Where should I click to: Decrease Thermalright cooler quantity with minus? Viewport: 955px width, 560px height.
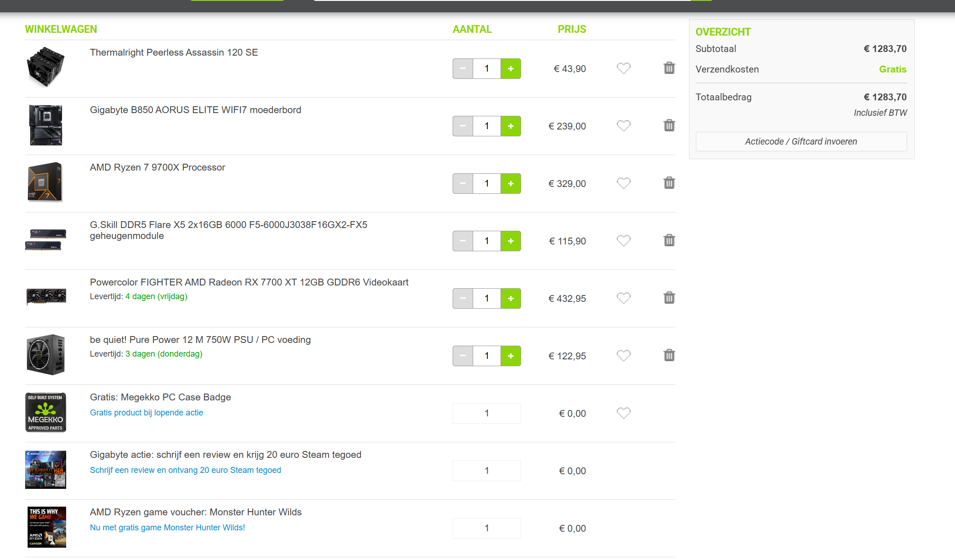[463, 68]
